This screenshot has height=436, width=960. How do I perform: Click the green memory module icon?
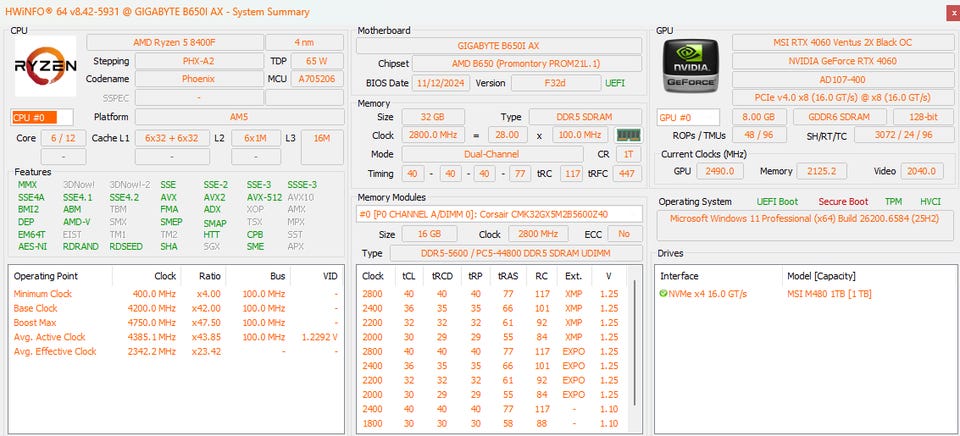click(628, 135)
